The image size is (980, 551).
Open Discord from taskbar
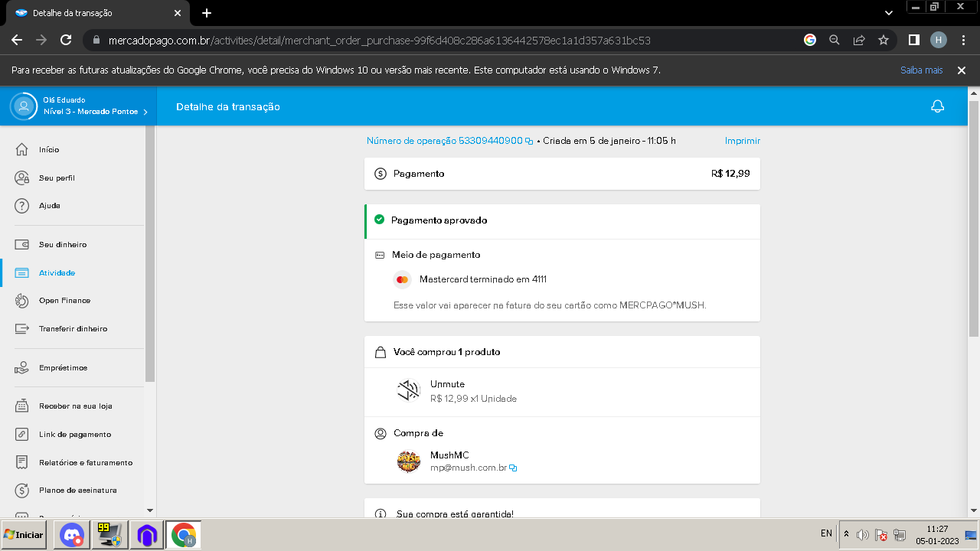(x=71, y=535)
